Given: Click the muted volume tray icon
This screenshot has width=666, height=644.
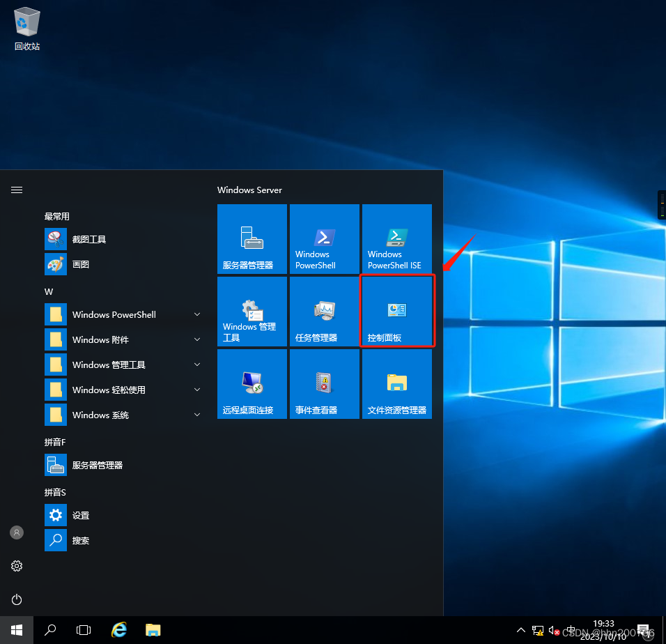Looking at the screenshot, I should click(x=554, y=630).
